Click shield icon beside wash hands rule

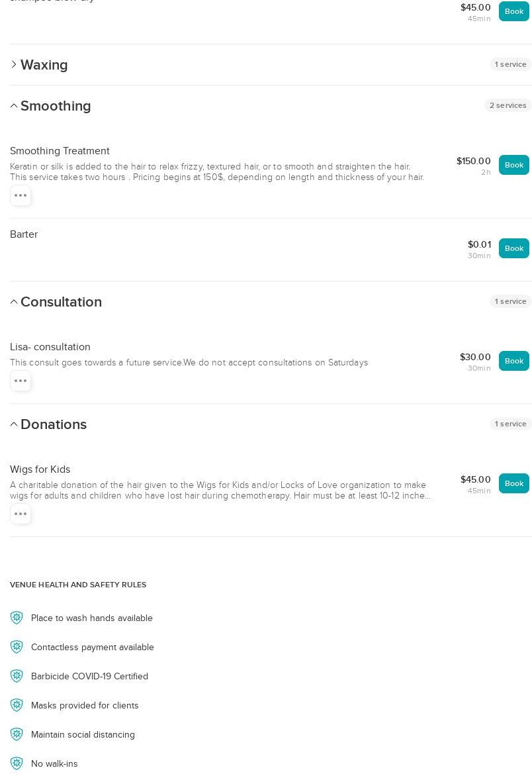(17, 618)
